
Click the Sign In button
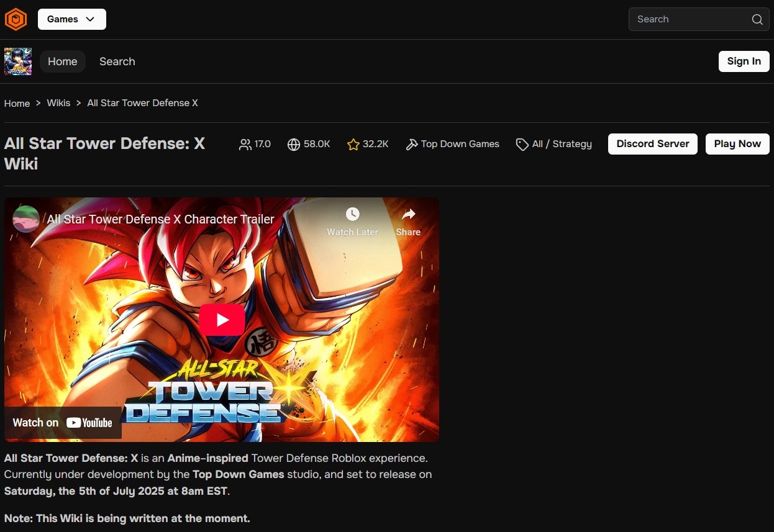pos(744,61)
